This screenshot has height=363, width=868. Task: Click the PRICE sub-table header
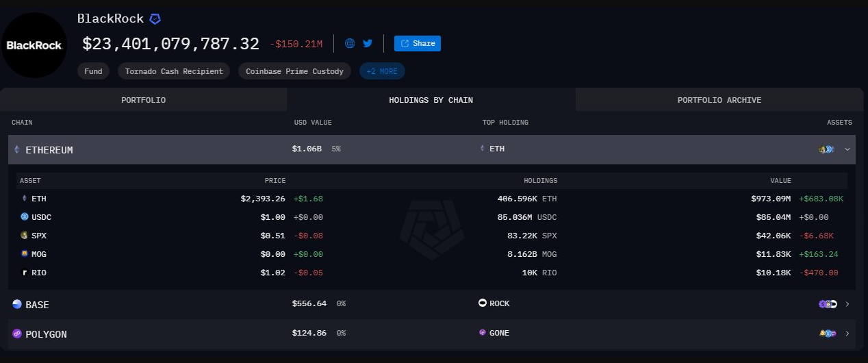coord(275,181)
